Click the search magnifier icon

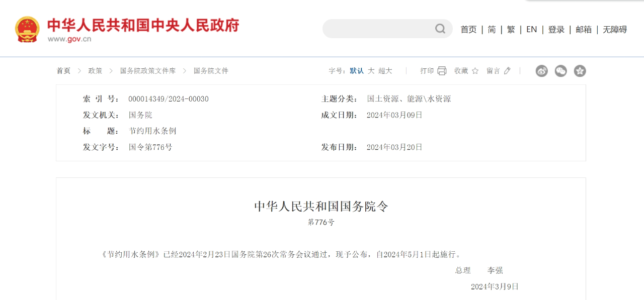[440, 29]
